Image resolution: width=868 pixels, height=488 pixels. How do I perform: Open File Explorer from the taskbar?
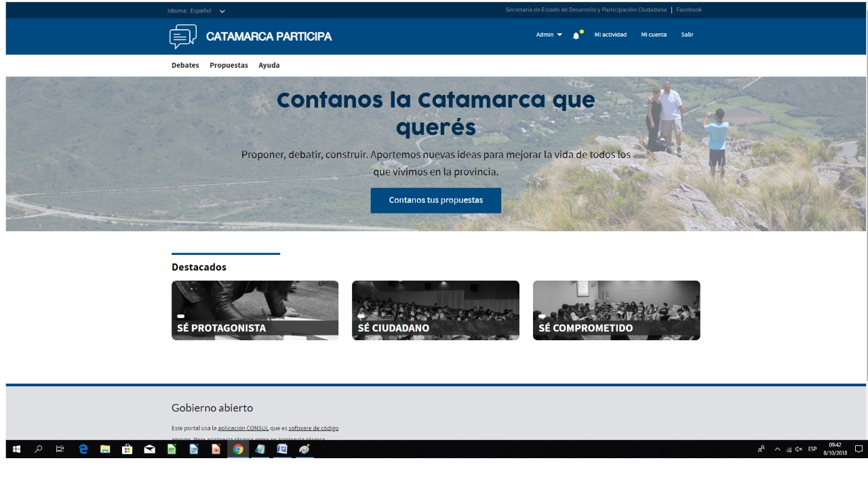click(x=105, y=449)
